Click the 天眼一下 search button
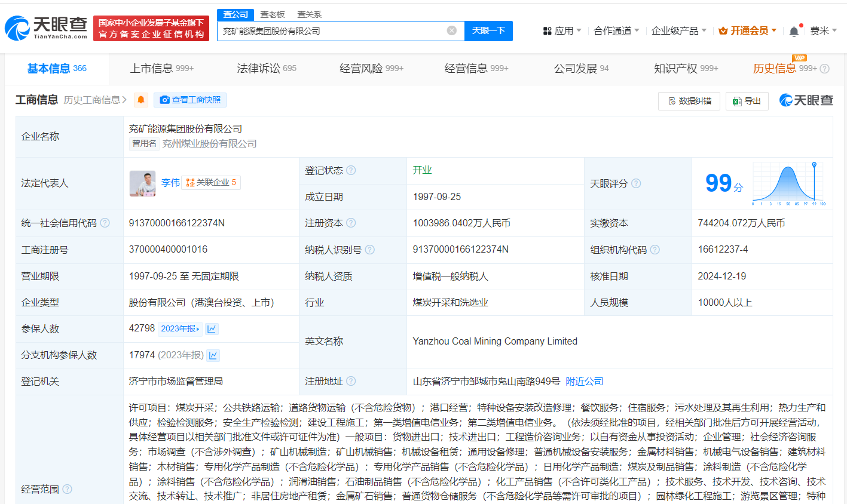 coord(488,30)
